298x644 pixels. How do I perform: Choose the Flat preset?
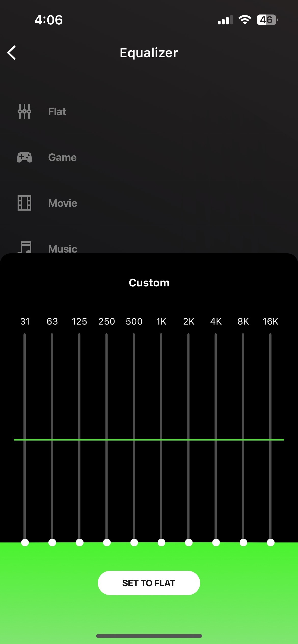pyautogui.click(x=57, y=112)
